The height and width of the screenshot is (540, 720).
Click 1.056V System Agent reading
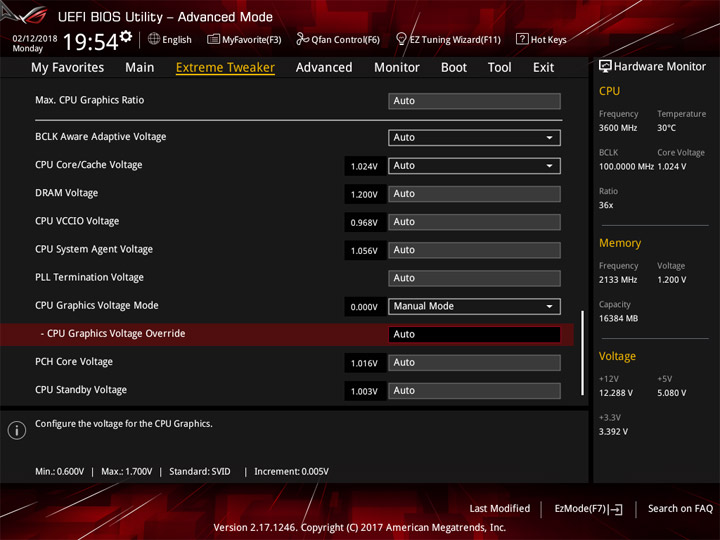(x=364, y=251)
